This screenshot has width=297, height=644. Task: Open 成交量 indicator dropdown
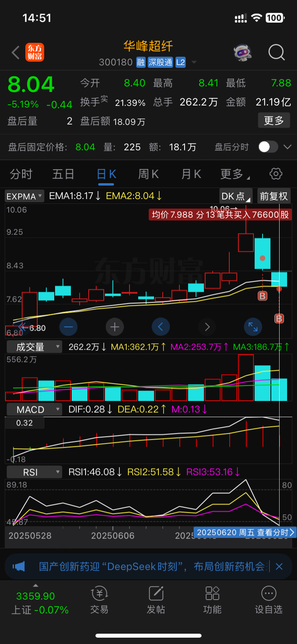pyautogui.click(x=34, y=347)
